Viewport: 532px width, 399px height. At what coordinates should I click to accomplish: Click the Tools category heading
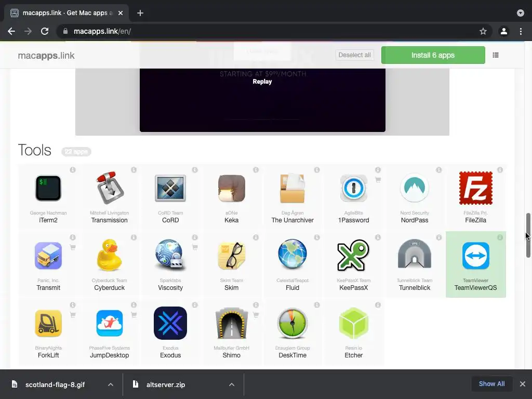(35, 150)
